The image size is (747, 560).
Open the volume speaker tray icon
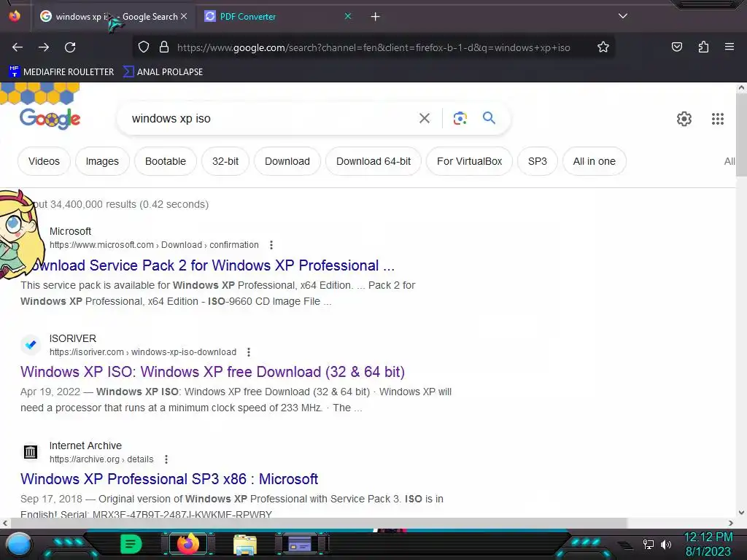(x=666, y=544)
